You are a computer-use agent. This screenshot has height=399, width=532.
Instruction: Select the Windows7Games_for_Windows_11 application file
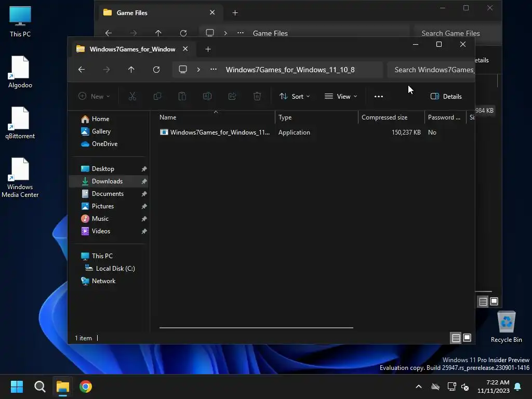[215, 132]
